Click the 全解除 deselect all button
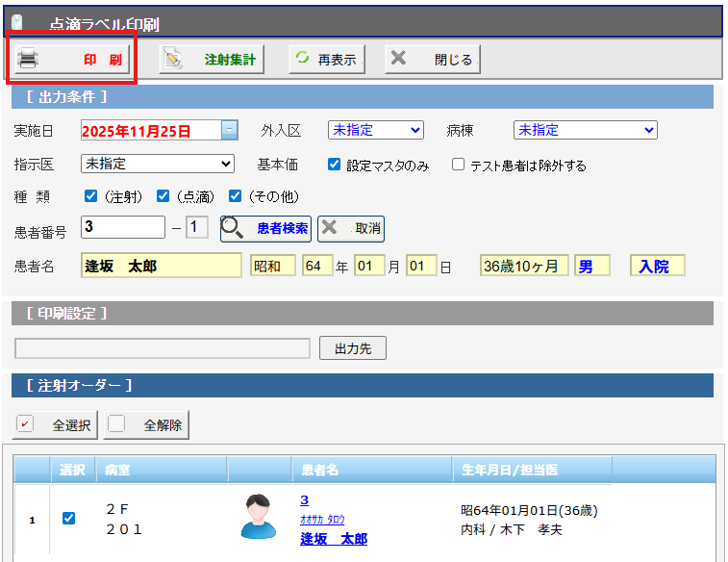Viewport: 728px width, 562px height. point(147,424)
